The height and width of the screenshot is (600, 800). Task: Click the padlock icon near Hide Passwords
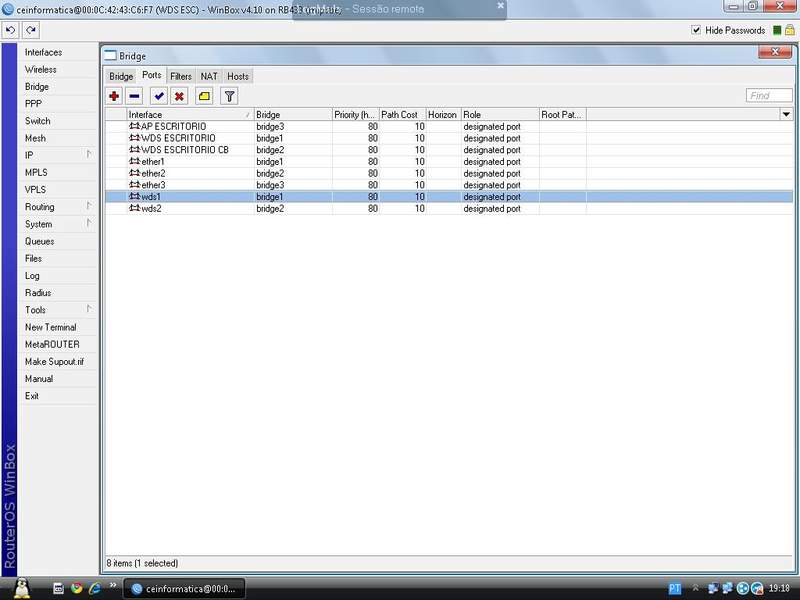click(x=790, y=30)
